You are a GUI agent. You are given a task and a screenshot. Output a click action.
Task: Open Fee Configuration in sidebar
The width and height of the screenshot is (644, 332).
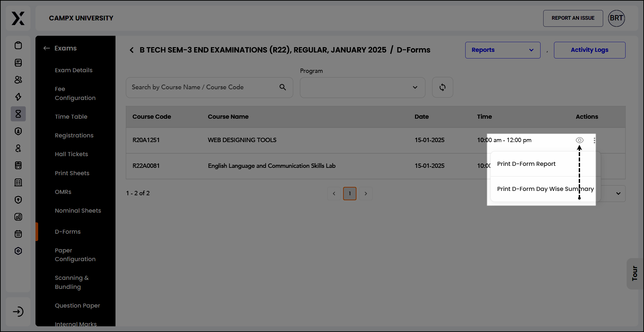point(75,93)
